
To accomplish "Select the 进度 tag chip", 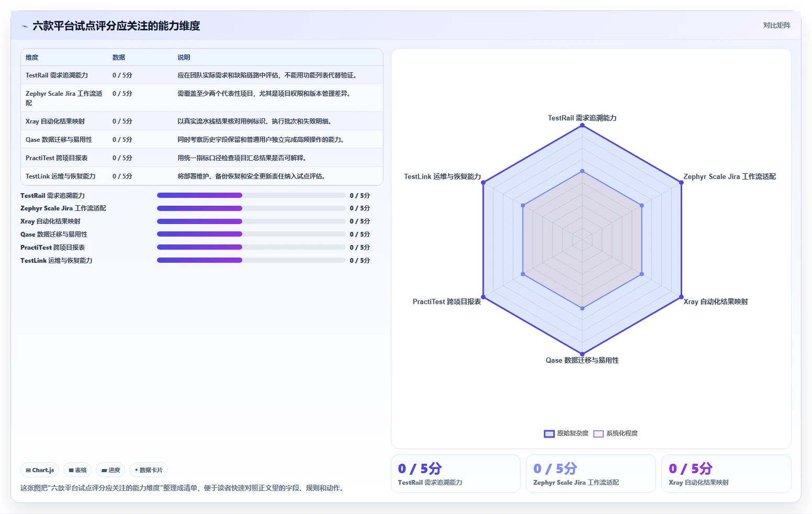I will coord(110,470).
